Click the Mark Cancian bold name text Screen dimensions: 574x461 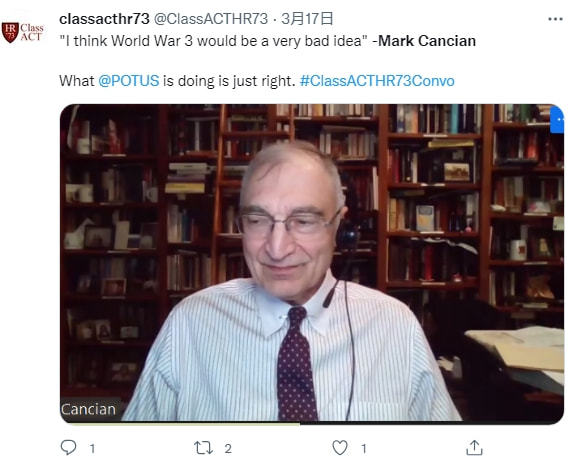click(427, 41)
